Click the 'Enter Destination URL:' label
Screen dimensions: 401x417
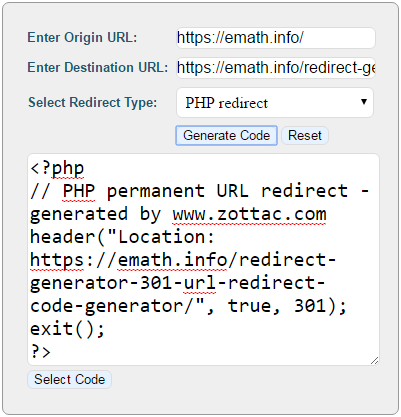[x=98, y=67]
